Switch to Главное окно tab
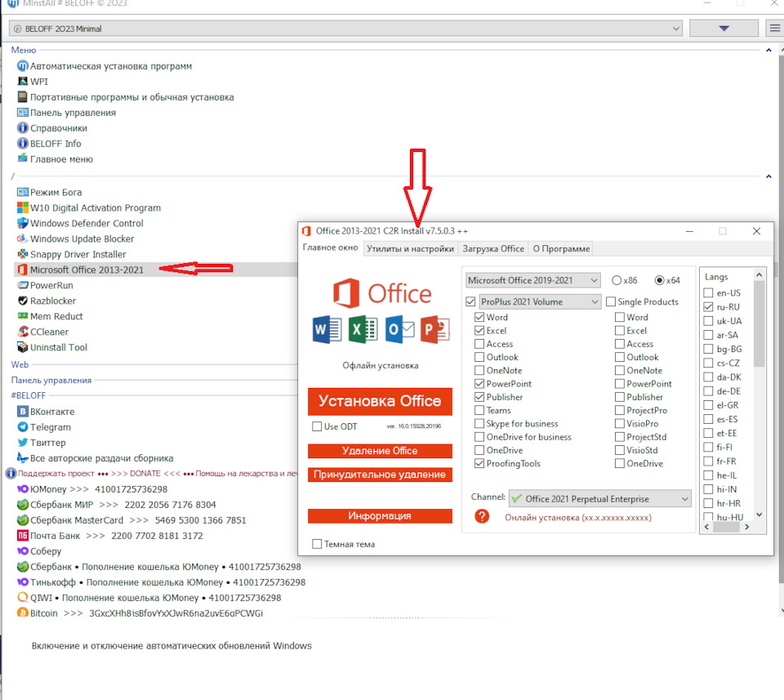Screen dimensions: 784x700 330,247
